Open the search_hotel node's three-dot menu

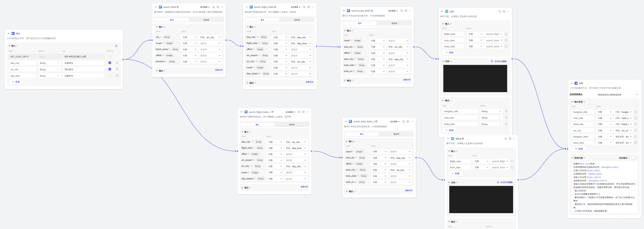click(222, 7)
